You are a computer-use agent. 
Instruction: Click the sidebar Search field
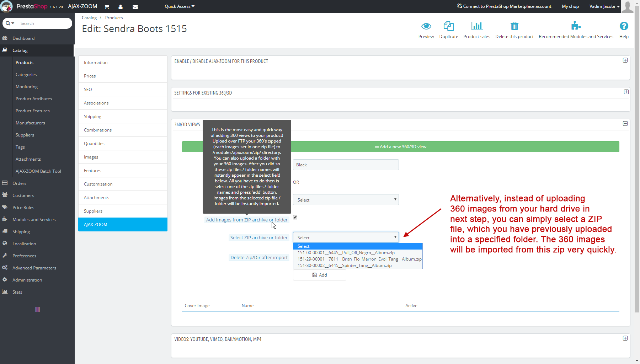pos(44,23)
